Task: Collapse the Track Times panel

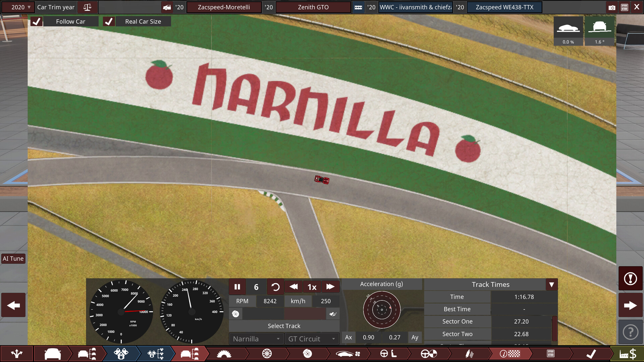Action: pos(551,284)
